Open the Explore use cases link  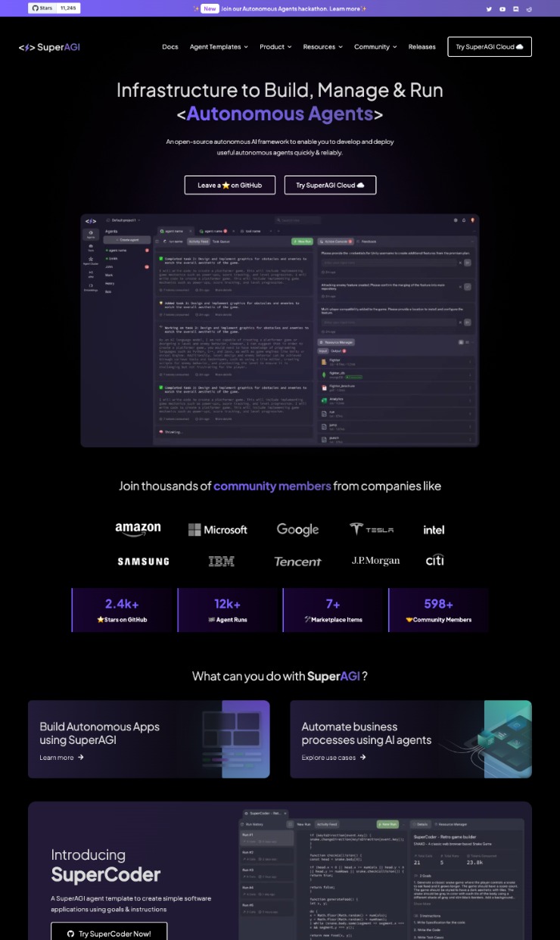pos(334,758)
